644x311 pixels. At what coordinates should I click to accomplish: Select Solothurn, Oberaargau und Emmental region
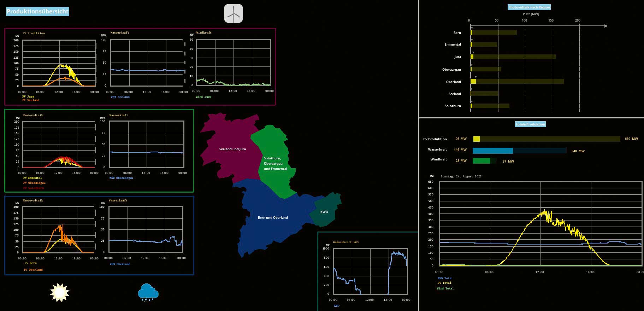tap(275, 164)
